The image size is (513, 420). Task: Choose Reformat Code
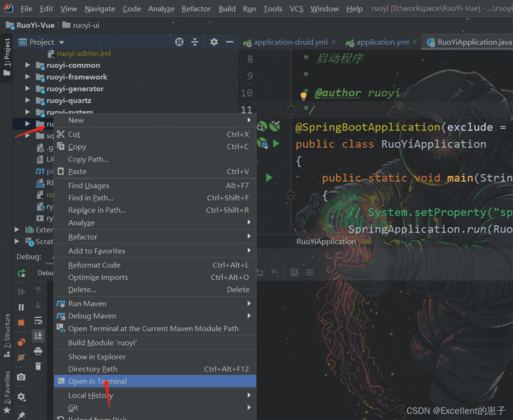pos(155,265)
